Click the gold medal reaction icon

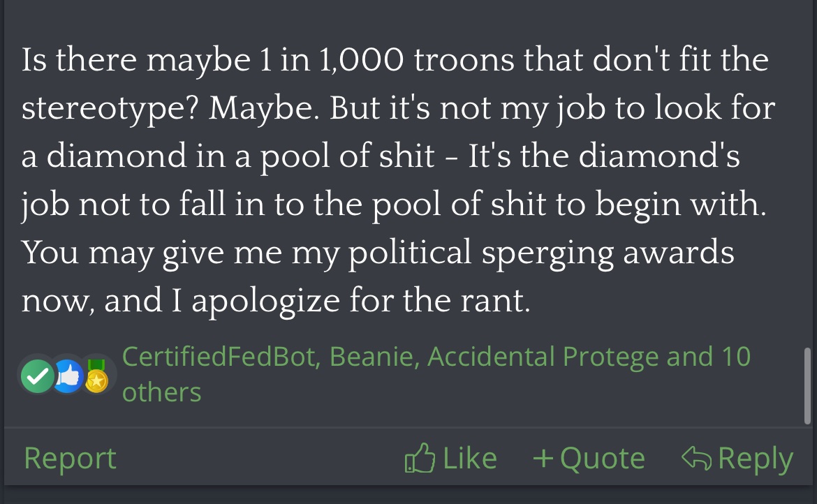(x=97, y=377)
